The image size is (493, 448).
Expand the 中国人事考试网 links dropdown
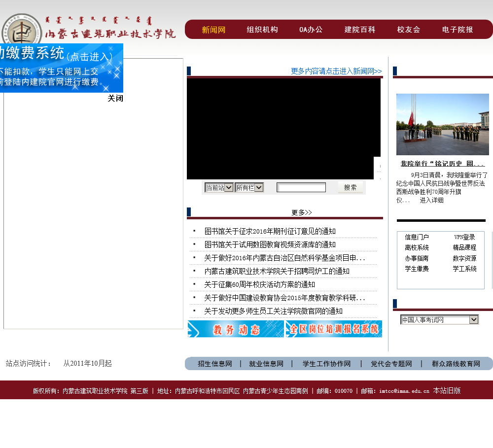439,320
